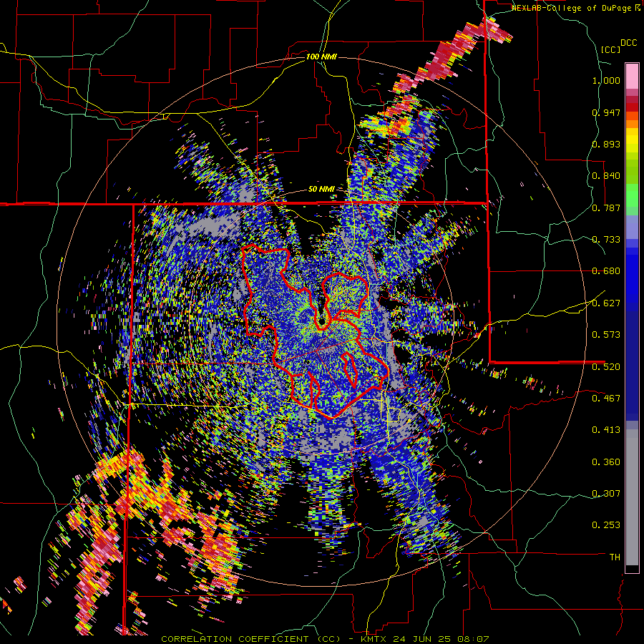Click the CORRELATION COEFFICIENT (CC) title text
The image size is (644, 644).
(251, 639)
